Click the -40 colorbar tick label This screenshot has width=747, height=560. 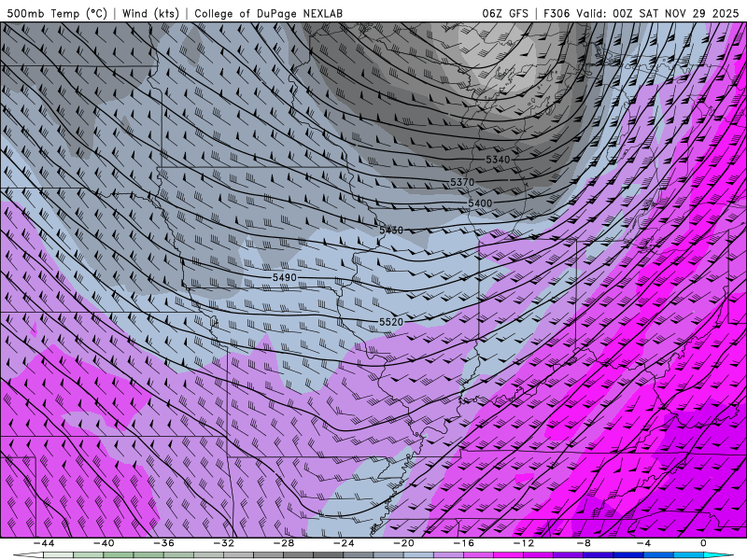point(104,543)
